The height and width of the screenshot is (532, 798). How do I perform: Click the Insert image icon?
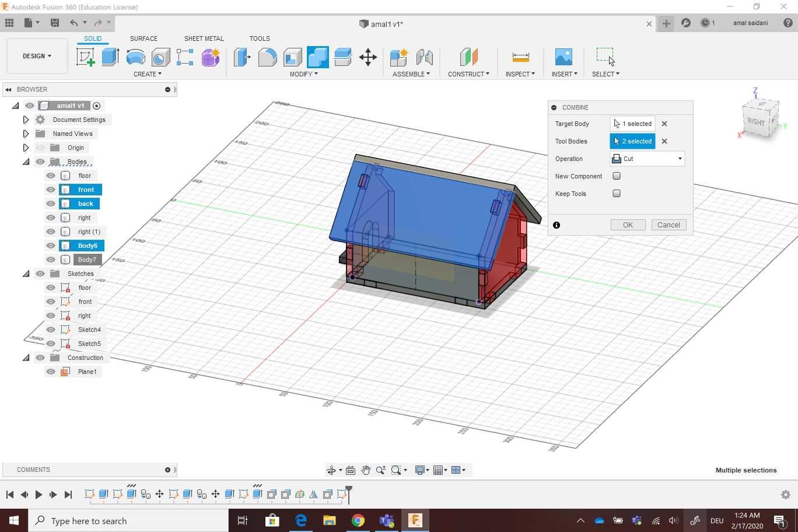[563, 57]
